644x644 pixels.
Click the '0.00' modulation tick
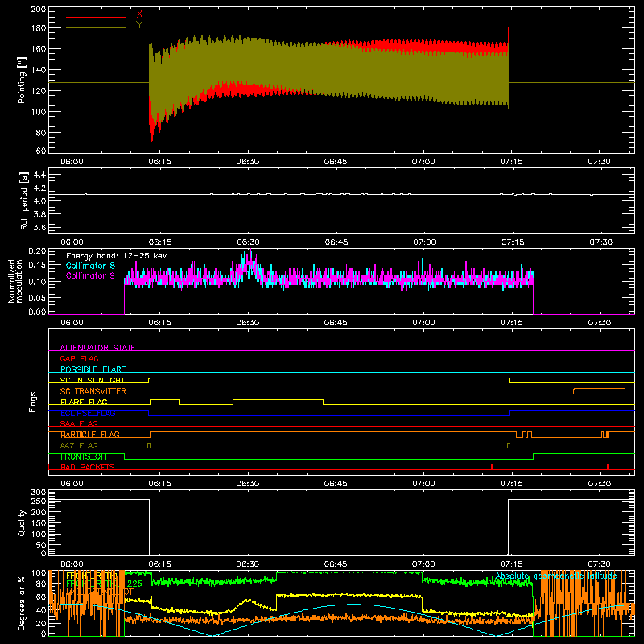pos(37,312)
